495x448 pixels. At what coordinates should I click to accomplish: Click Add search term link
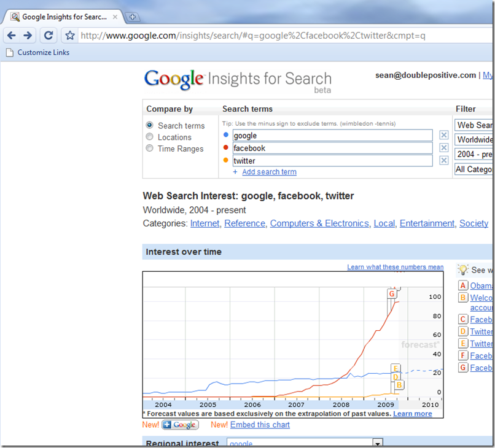point(269,172)
